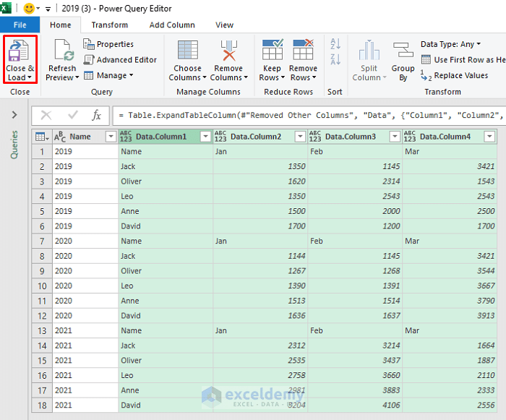
Task: Open Data.Column4 filter dropdown
Action: tap(489, 137)
